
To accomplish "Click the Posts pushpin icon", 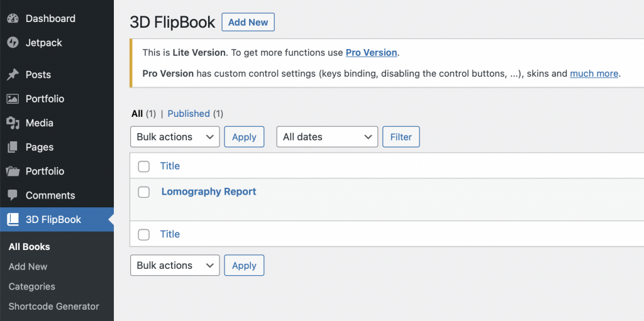I will point(13,75).
